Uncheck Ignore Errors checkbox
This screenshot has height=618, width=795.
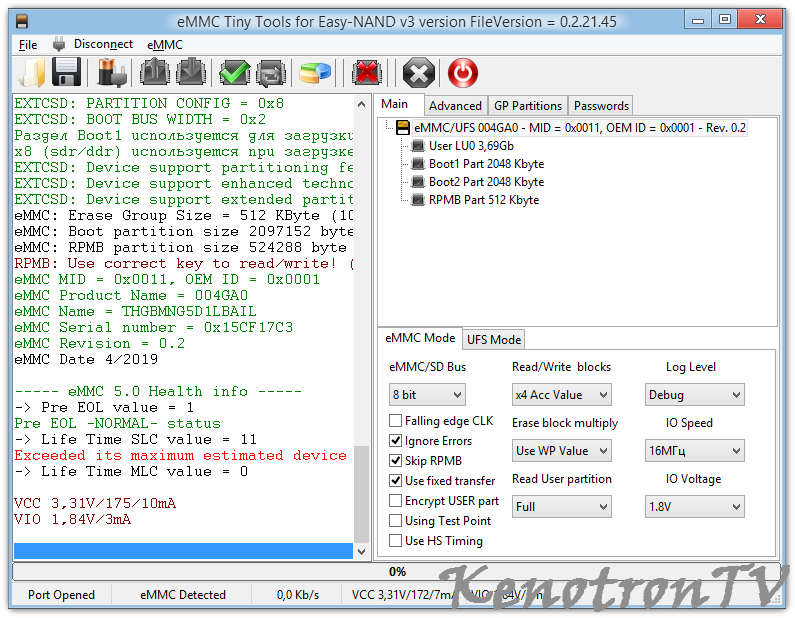click(x=395, y=441)
